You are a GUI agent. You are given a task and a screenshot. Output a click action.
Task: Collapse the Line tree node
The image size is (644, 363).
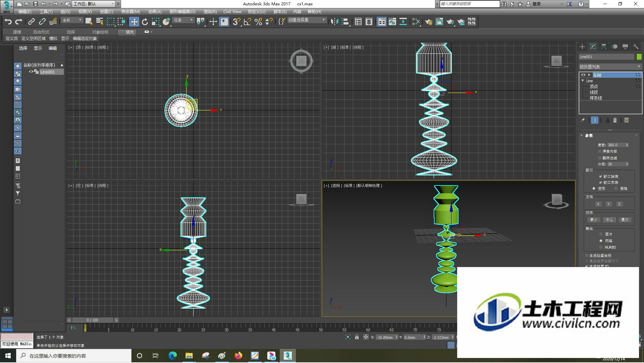click(583, 81)
